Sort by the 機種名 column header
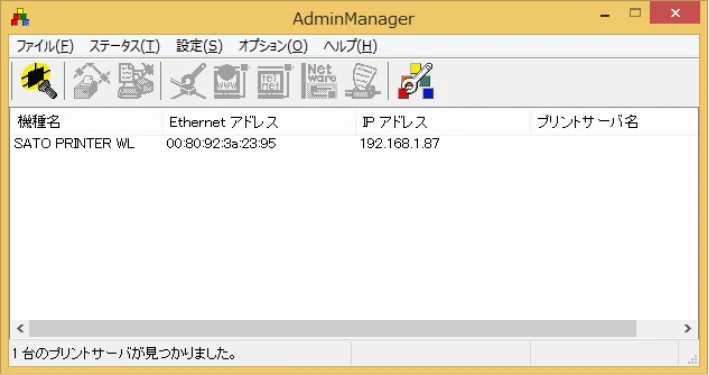709x375 pixels. click(86, 122)
